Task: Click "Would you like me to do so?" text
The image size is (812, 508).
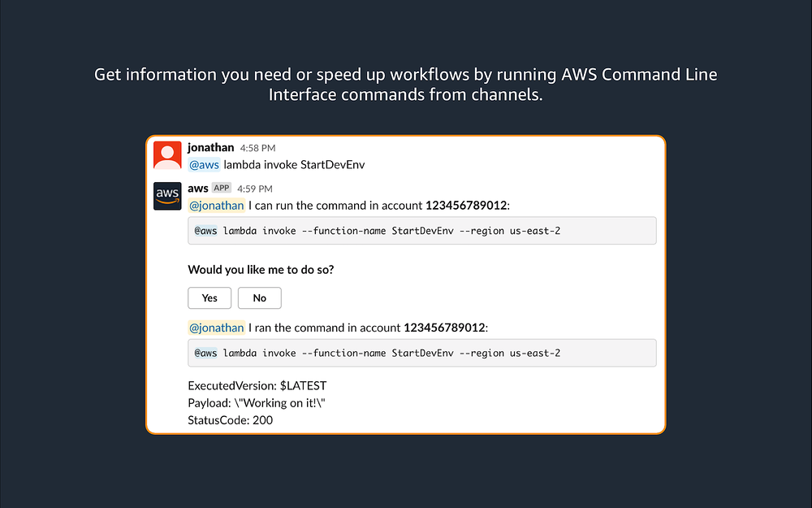Action: tap(261, 270)
